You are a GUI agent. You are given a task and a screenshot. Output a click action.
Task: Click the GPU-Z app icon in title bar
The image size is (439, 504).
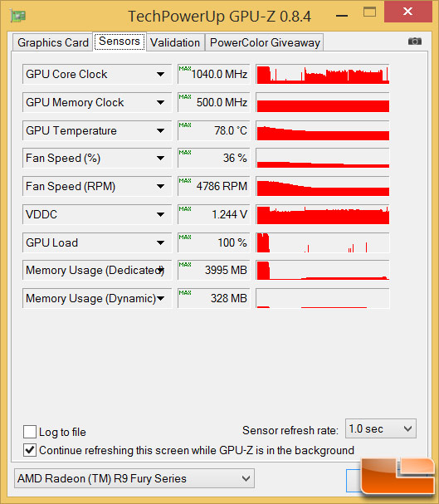(18, 16)
